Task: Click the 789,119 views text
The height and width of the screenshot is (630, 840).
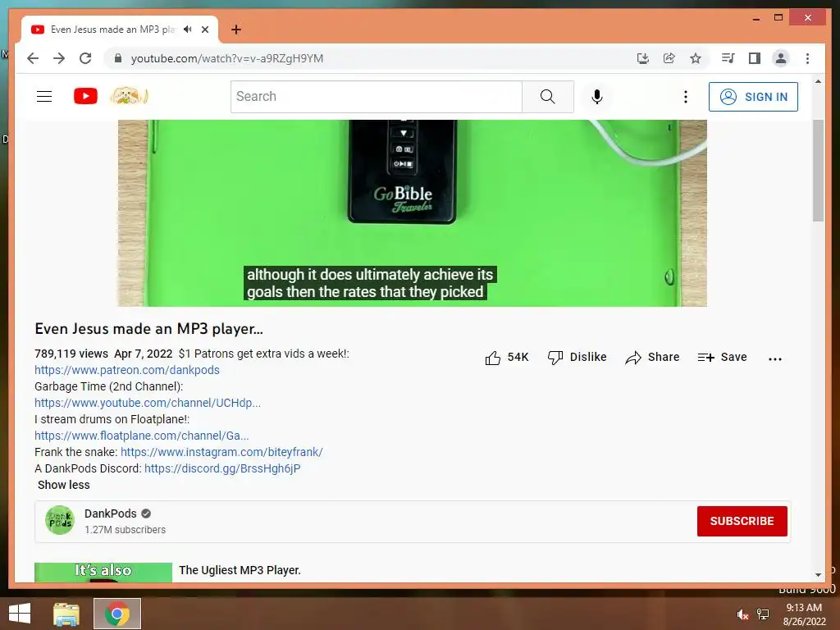Action: [71, 354]
